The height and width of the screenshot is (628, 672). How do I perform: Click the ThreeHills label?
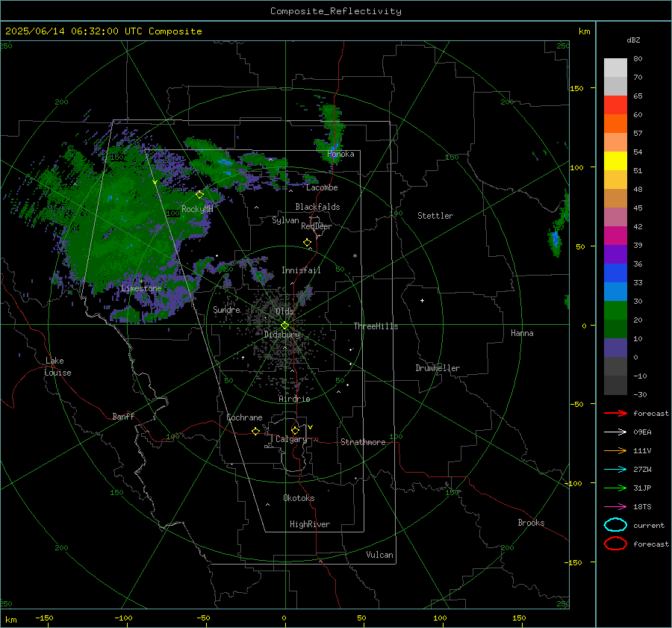[x=376, y=326]
